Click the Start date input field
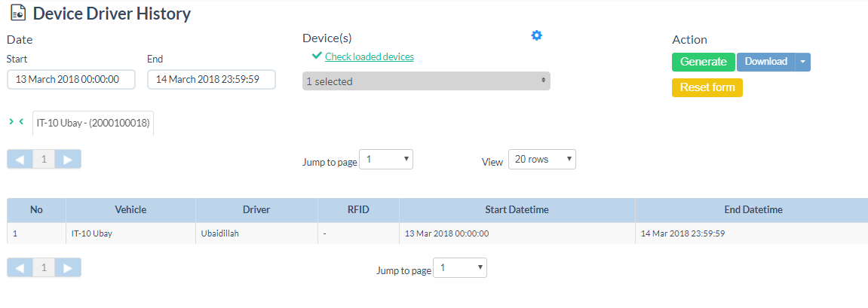Screen dimensions: 868x308 pos(71,79)
